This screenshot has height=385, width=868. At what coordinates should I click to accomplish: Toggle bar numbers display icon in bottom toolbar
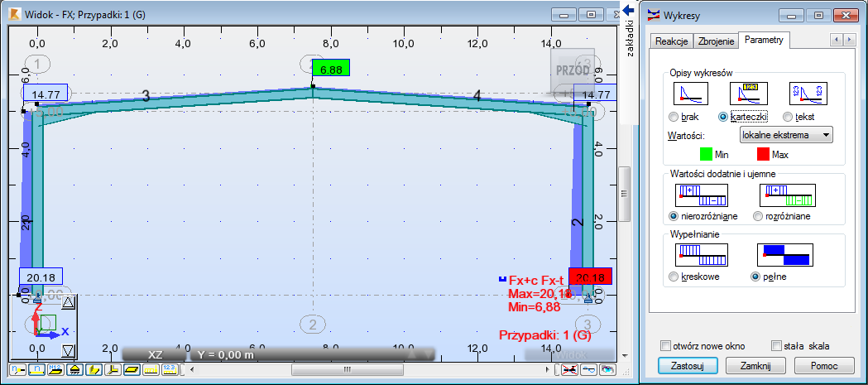click(36, 369)
